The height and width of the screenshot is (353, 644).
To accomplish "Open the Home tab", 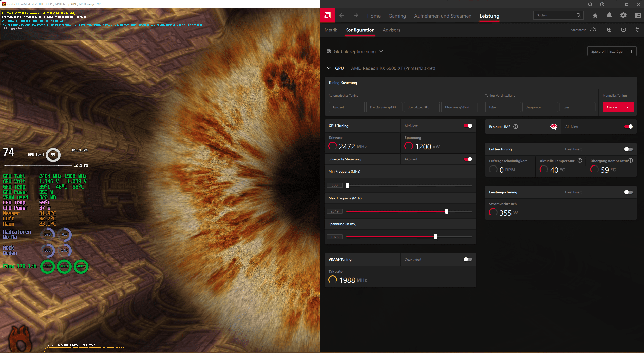I will pyautogui.click(x=374, y=16).
